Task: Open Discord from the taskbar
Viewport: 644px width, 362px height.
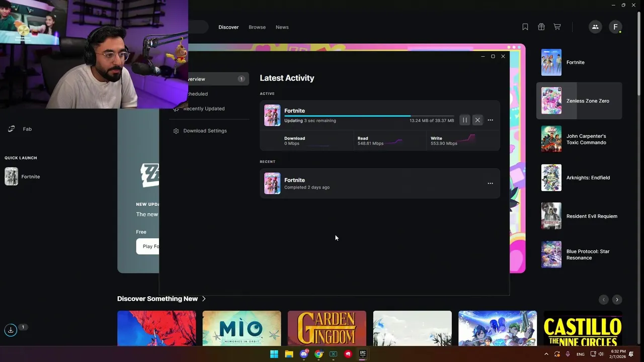Action: coord(304,354)
